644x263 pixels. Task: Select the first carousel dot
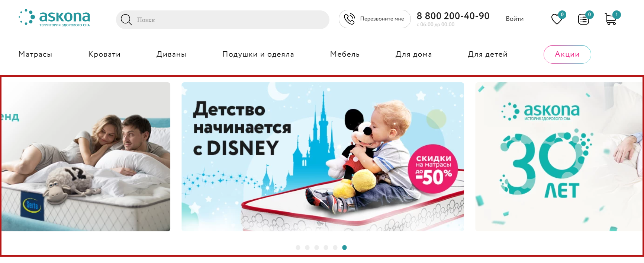pyautogui.click(x=298, y=247)
